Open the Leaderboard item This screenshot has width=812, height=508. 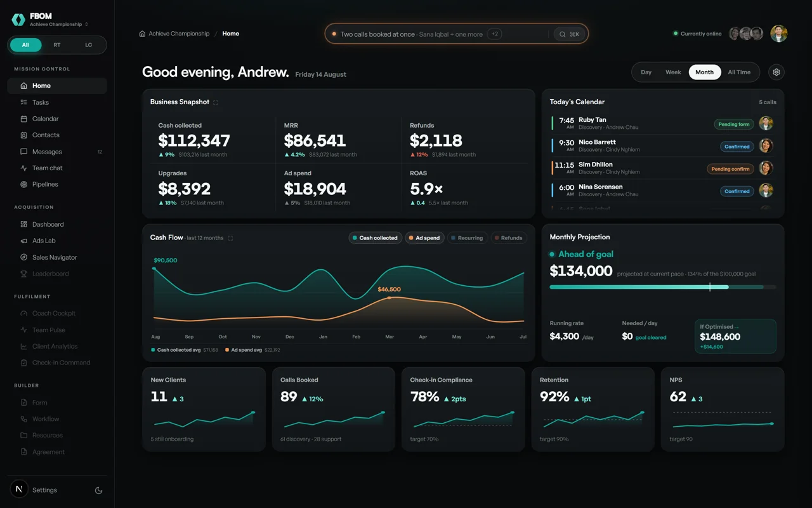57,274
